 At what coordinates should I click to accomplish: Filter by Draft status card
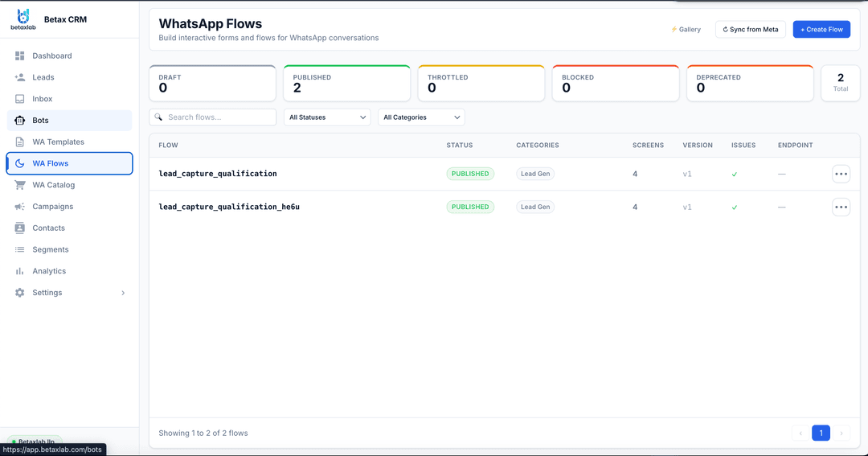[212, 83]
